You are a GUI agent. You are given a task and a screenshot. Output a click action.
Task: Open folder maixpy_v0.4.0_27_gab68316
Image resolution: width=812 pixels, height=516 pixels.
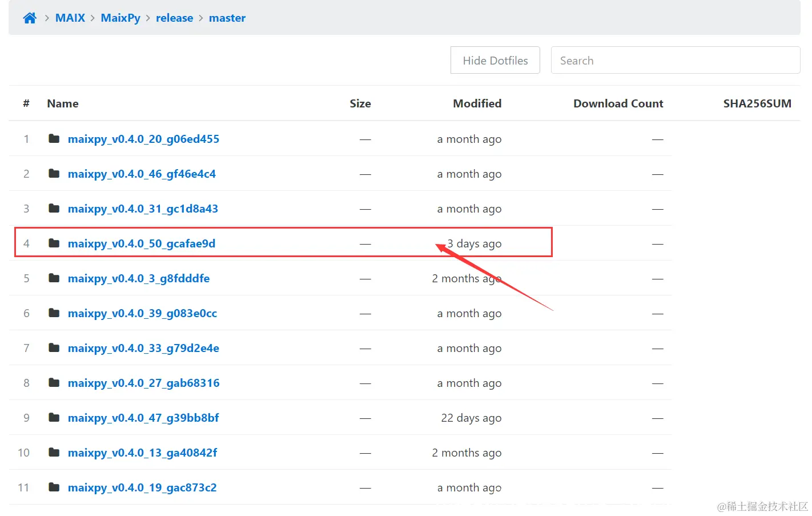click(x=143, y=383)
